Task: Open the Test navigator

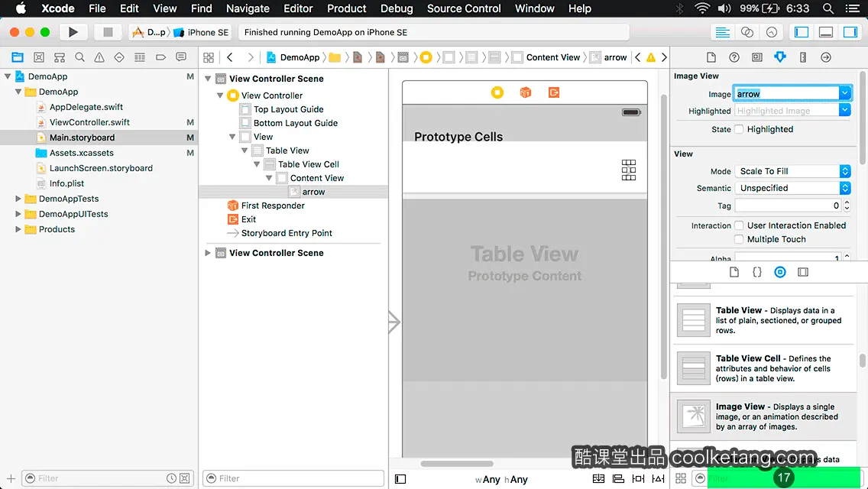Action: pos(119,57)
